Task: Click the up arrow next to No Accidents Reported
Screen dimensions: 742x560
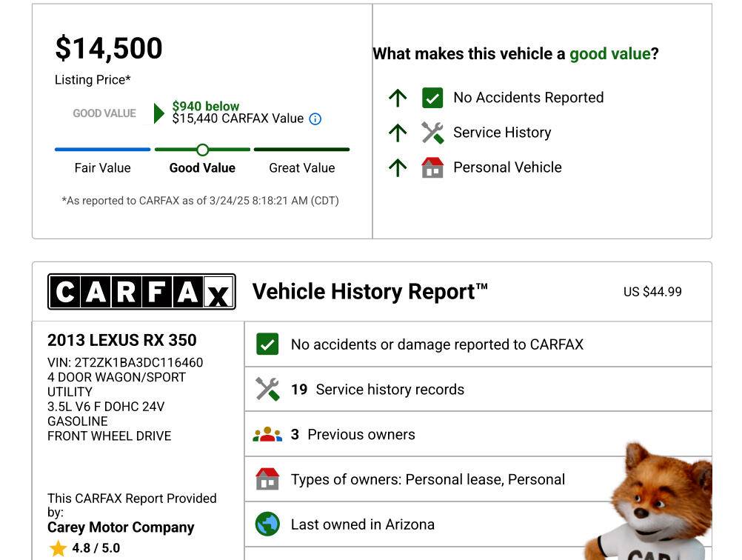Action: (398, 98)
